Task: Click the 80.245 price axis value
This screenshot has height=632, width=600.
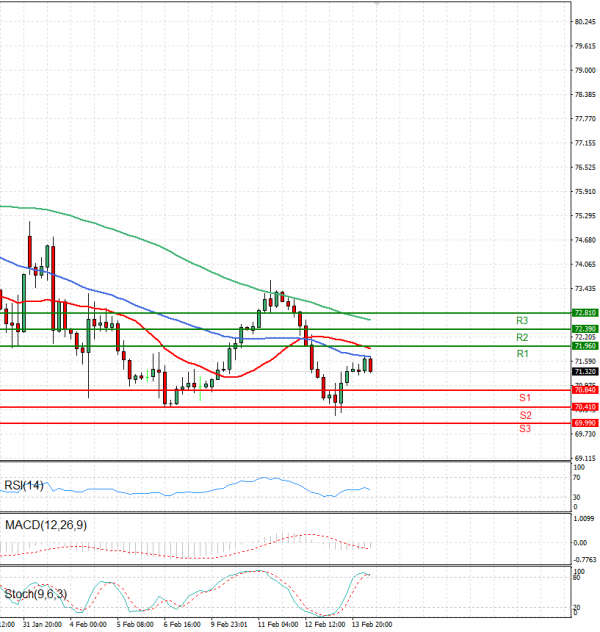Action: pos(585,22)
